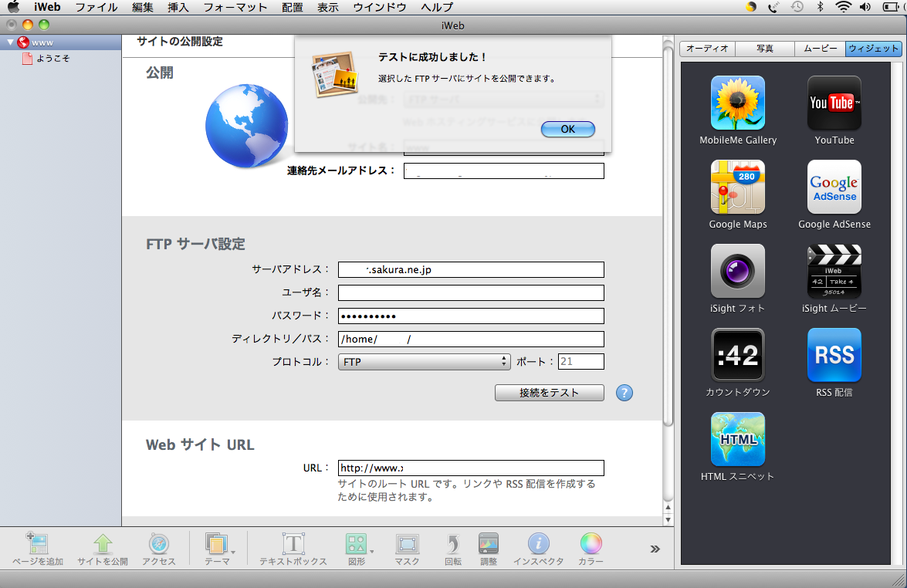Collapse the www site tree
The image size is (907, 588).
point(10,42)
